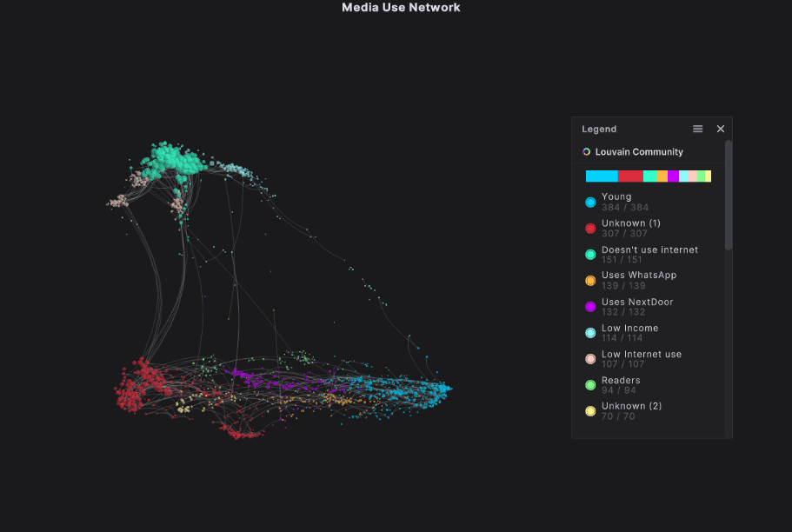Toggle the Young community blue circle
The image size is (792, 532).
590,203
